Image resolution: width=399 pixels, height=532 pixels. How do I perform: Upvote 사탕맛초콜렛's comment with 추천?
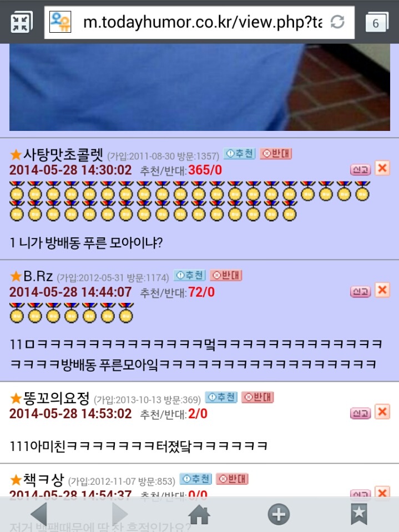click(x=239, y=154)
